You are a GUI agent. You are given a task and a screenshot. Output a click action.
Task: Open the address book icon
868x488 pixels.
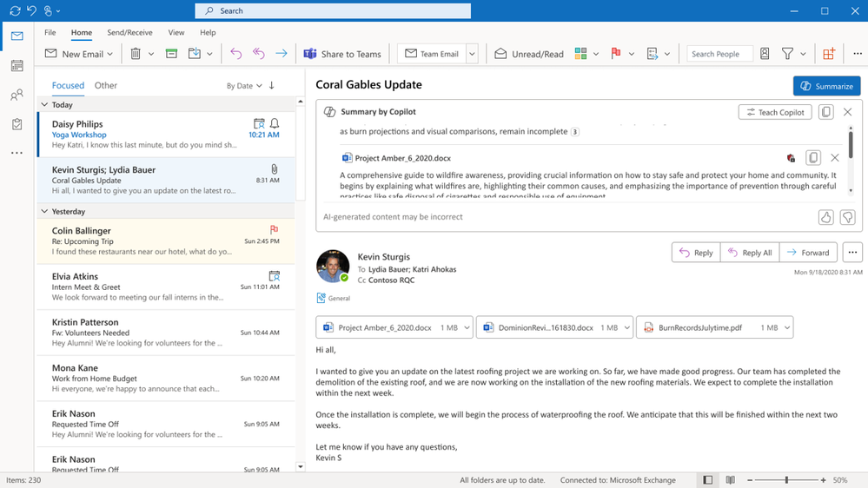coord(765,54)
